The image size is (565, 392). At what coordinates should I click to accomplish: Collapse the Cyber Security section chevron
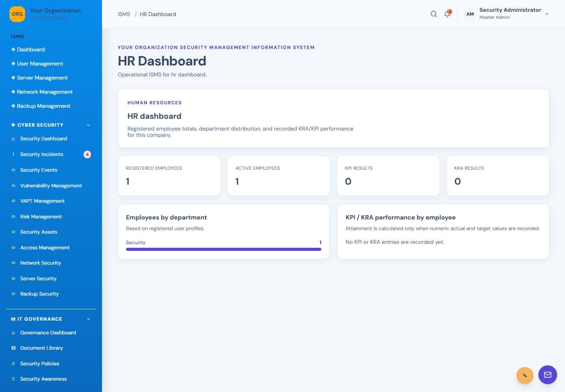coord(89,125)
